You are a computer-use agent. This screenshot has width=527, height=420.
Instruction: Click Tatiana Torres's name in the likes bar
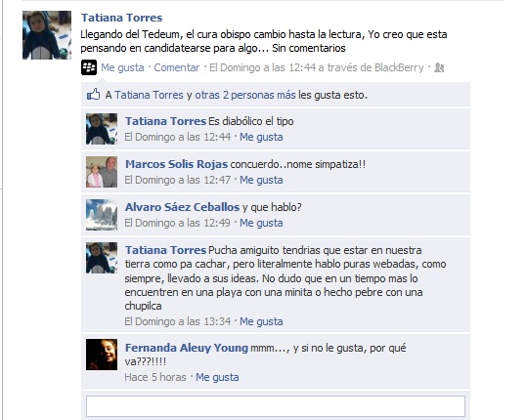pos(149,95)
